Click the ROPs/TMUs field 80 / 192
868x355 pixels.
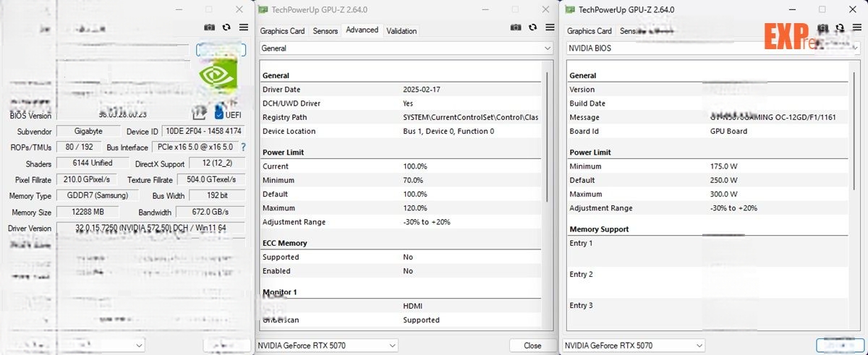(80, 147)
